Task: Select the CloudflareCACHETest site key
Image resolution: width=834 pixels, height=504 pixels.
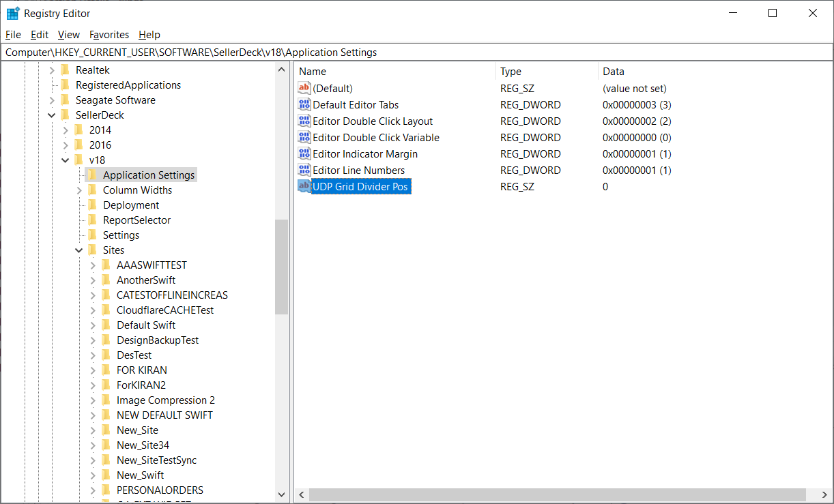Action: pos(165,310)
